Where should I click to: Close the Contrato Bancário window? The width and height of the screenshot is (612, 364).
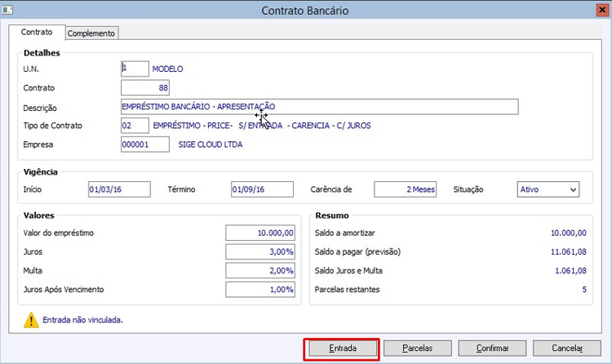click(x=602, y=10)
